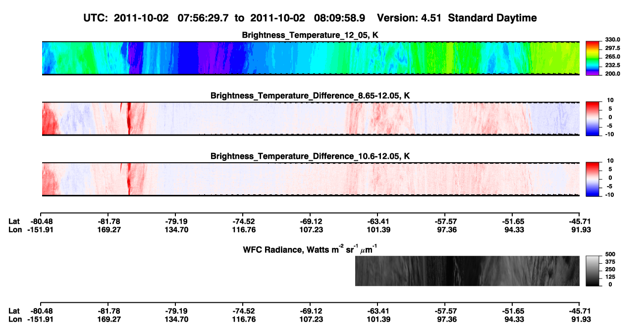Click the Brightness_Temperature_12_05 rainbow colorbar

(x=593, y=57)
